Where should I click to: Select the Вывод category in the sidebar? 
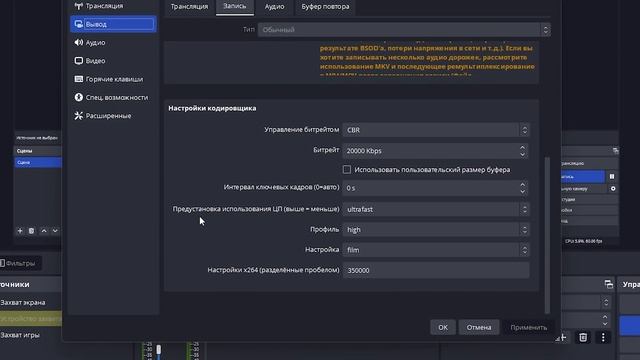point(113,24)
